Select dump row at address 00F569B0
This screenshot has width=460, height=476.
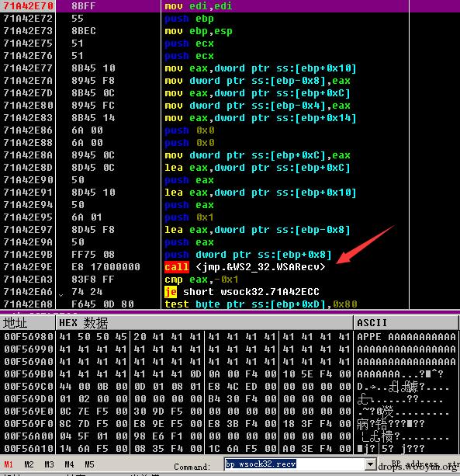(230, 374)
